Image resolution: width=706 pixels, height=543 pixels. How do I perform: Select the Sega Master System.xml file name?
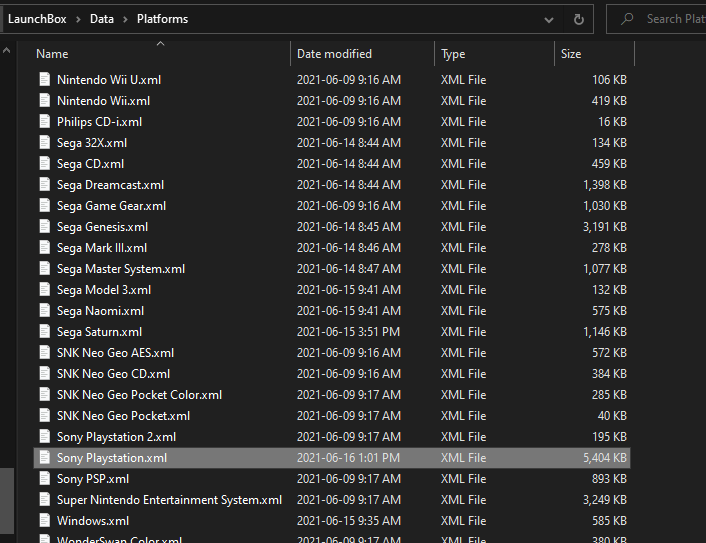[x=121, y=269]
